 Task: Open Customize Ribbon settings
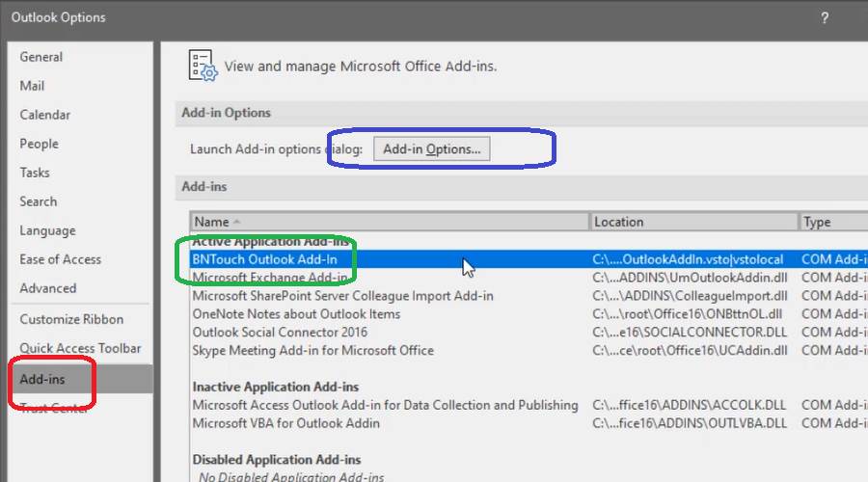71,319
